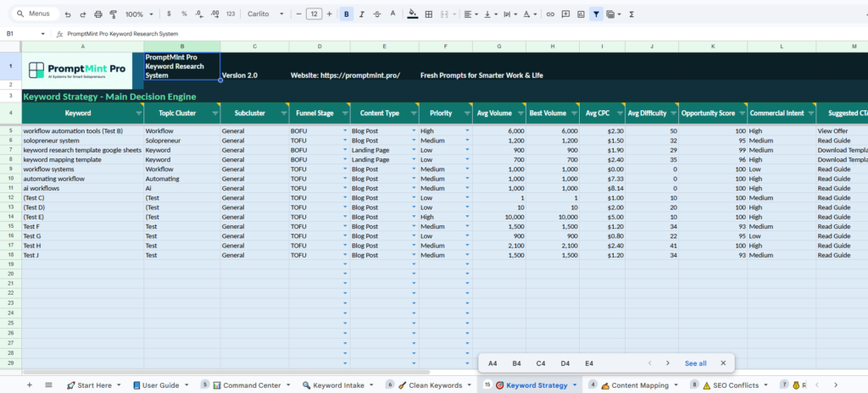Open filter on Avg Volume header

pos(521,113)
